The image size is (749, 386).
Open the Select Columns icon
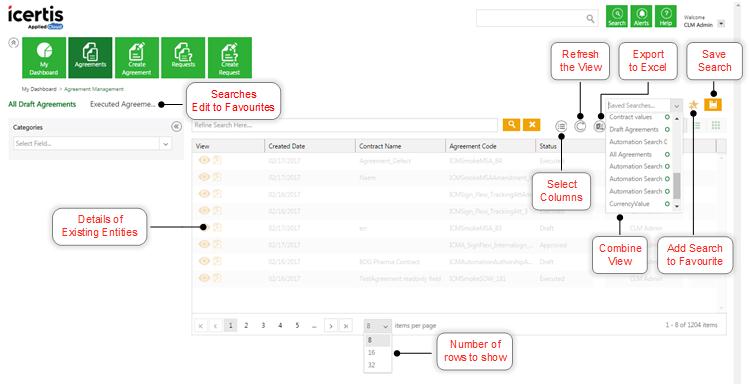(561, 126)
